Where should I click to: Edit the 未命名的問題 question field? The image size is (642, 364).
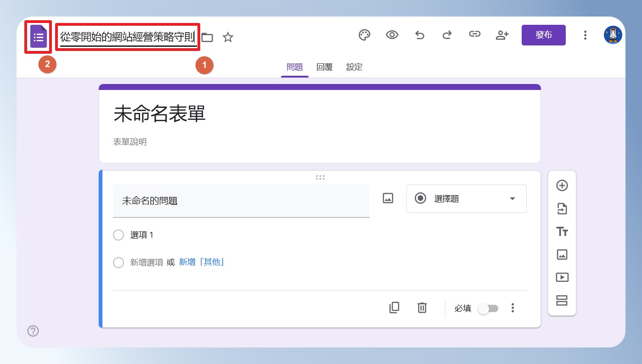coord(241,201)
